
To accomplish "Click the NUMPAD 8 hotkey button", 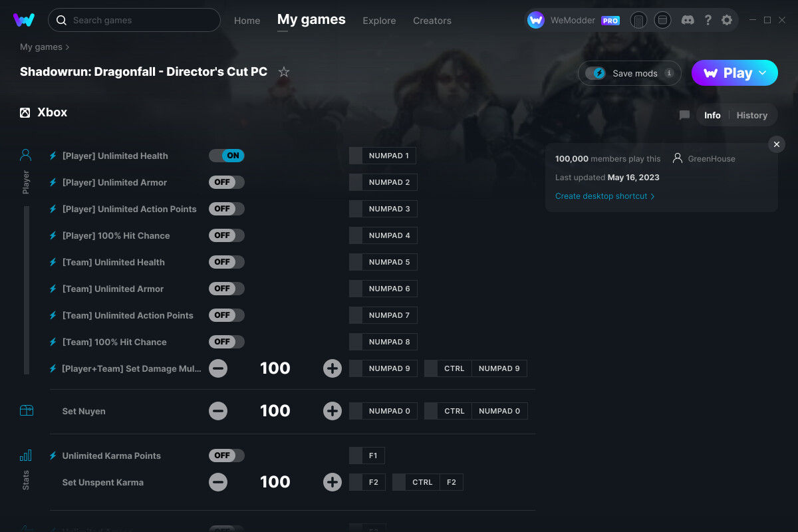I will tap(383, 342).
